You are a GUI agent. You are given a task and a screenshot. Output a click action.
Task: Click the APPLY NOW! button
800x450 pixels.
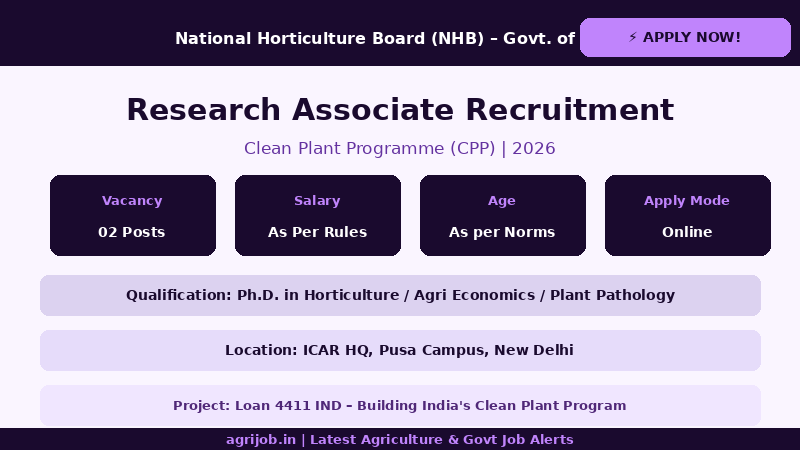(685, 37)
